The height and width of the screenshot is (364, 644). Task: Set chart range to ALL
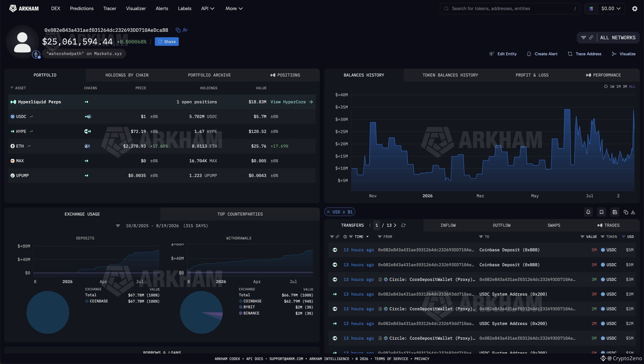tap(632, 86)
